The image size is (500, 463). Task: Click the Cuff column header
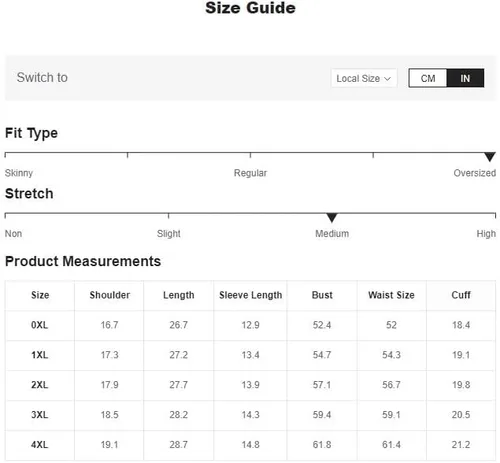click(461, 295)
